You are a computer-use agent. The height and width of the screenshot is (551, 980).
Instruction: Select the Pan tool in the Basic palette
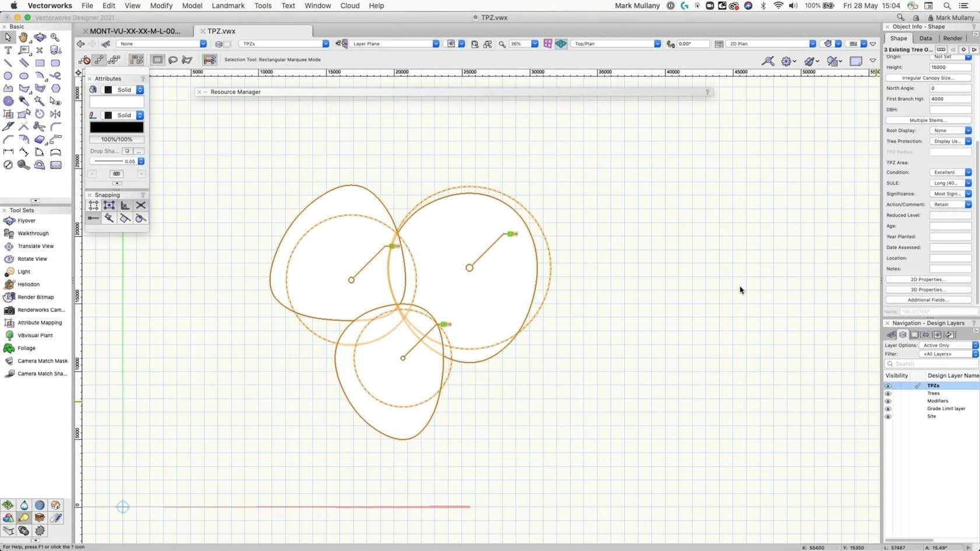coord(23,37)
